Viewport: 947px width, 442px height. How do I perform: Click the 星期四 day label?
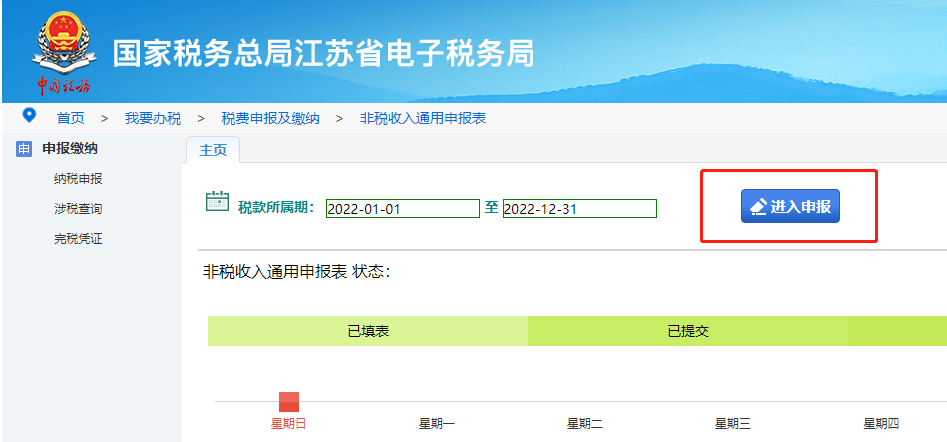[x=881, y=424]
